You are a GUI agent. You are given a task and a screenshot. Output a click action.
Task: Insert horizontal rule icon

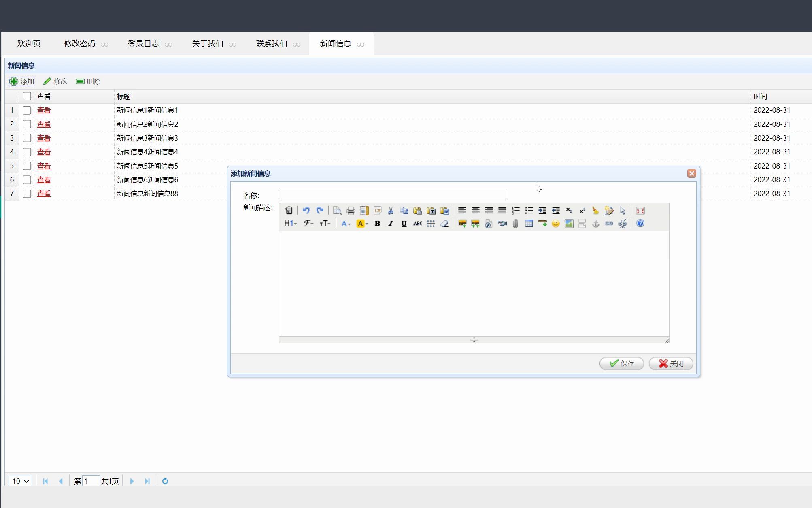point(542,224)
